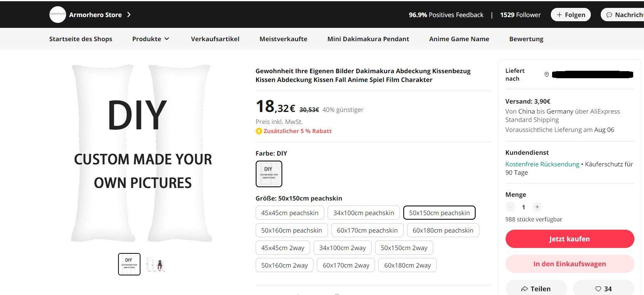Select the 45x45cm peachskin size option
The image size is (644, 295).
click(x=289, y=212)
